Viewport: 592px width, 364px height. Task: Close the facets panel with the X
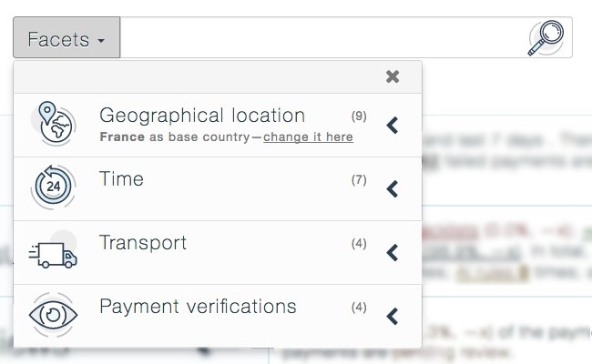point(393,76)
